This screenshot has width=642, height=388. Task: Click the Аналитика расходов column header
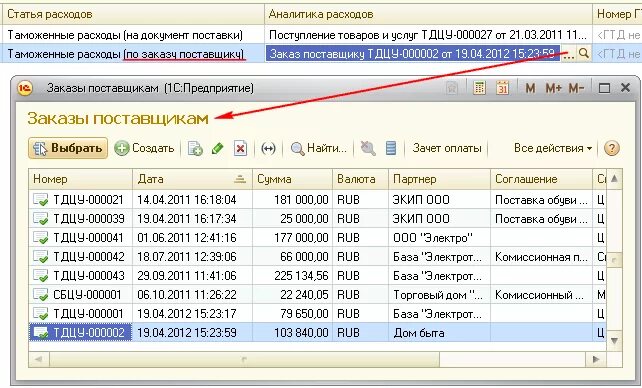pos(428,14)
